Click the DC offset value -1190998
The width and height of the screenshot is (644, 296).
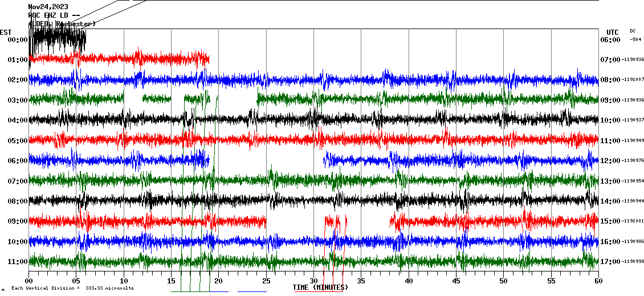click(x=633, y=262)
